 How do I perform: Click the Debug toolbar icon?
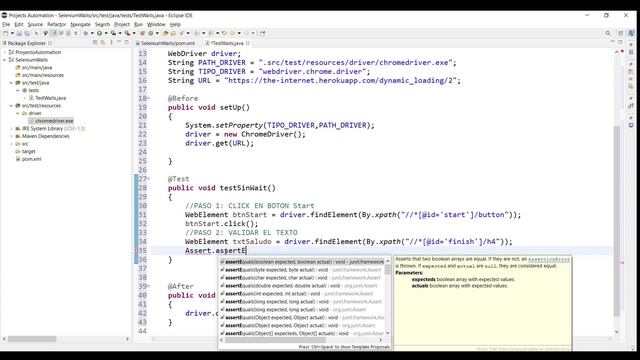pyautogui.click(x=85, y=33)
